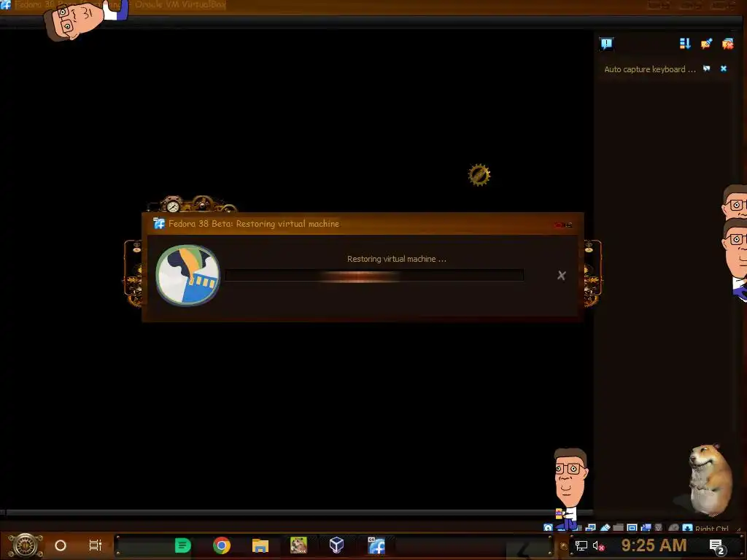The height and width of the screenshot is (560, 747).
Task: Click the sort notifications icon with down arrow
Action: point(685,44)
